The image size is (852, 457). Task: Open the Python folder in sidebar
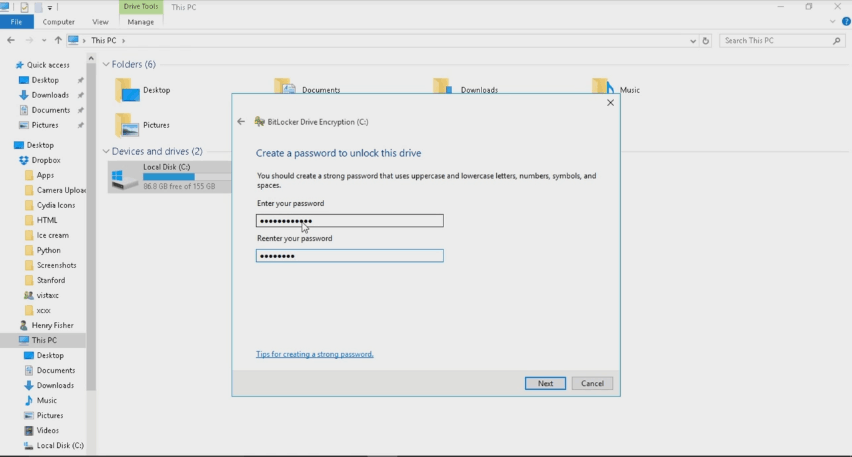48,251
